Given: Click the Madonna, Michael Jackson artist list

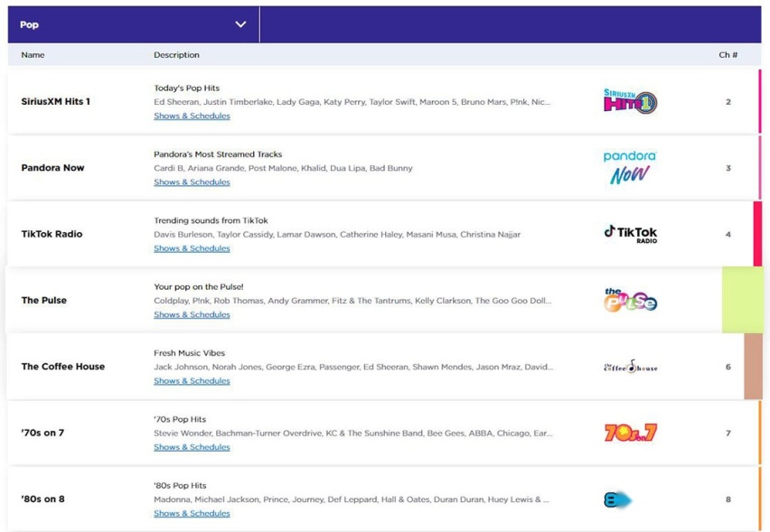Looking at the screenshot, I should point(352,499).
